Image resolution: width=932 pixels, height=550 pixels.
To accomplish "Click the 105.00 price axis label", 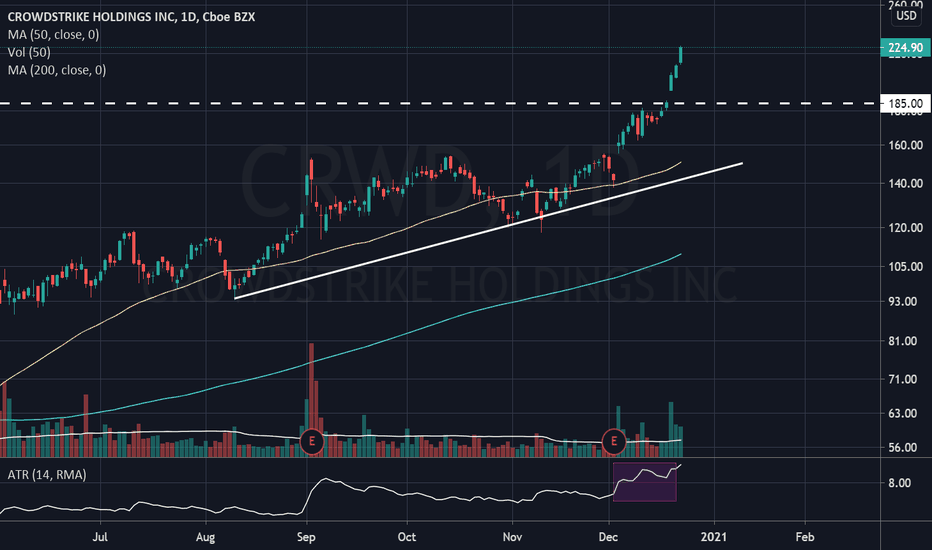I will 906,266.
